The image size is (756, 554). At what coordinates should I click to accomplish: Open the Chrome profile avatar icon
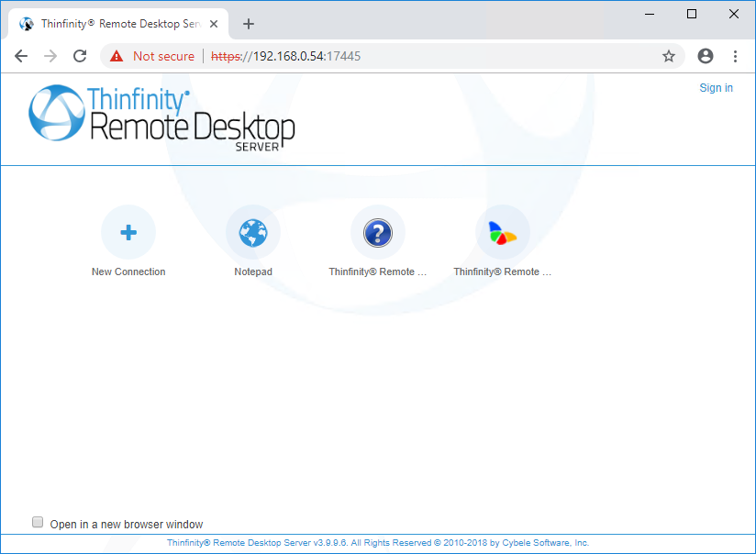(705, 56)
